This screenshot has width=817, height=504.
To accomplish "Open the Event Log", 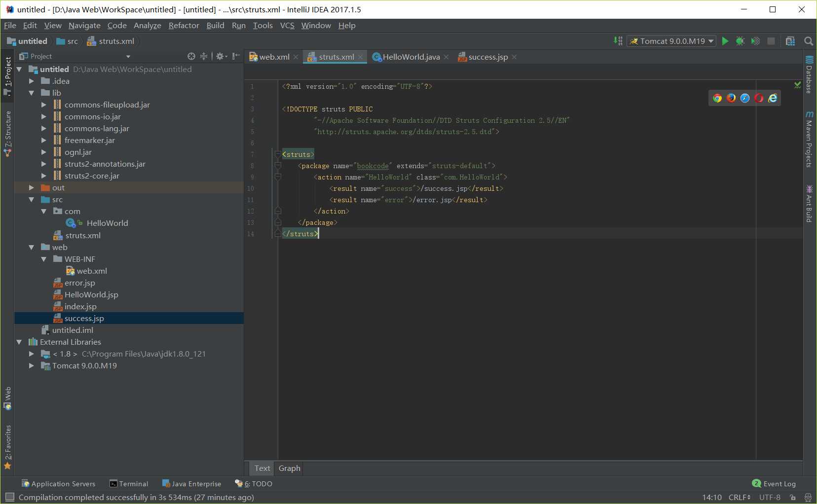I will coord(774,484).
